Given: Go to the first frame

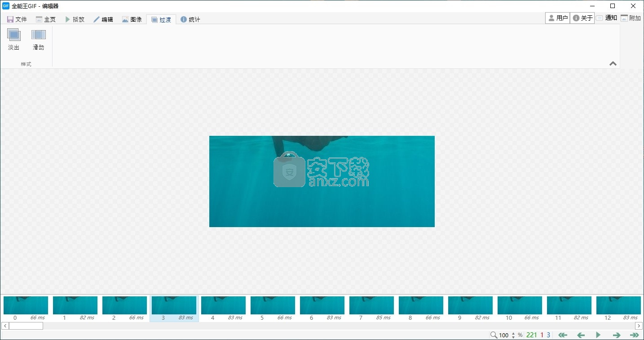Looking at the screenshot, I should pos(562,335).
